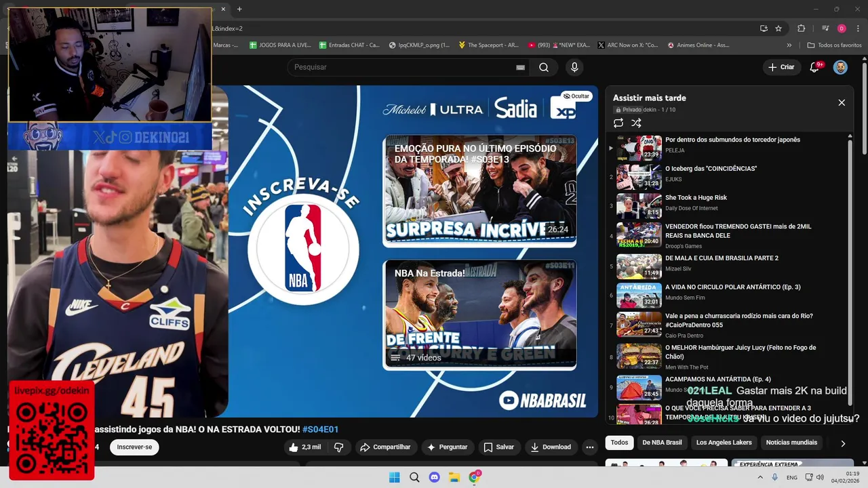The width and height of the screenshot is (868, 488).
Task: Select the De NBA Brasil chip
Action: point(662,443)
